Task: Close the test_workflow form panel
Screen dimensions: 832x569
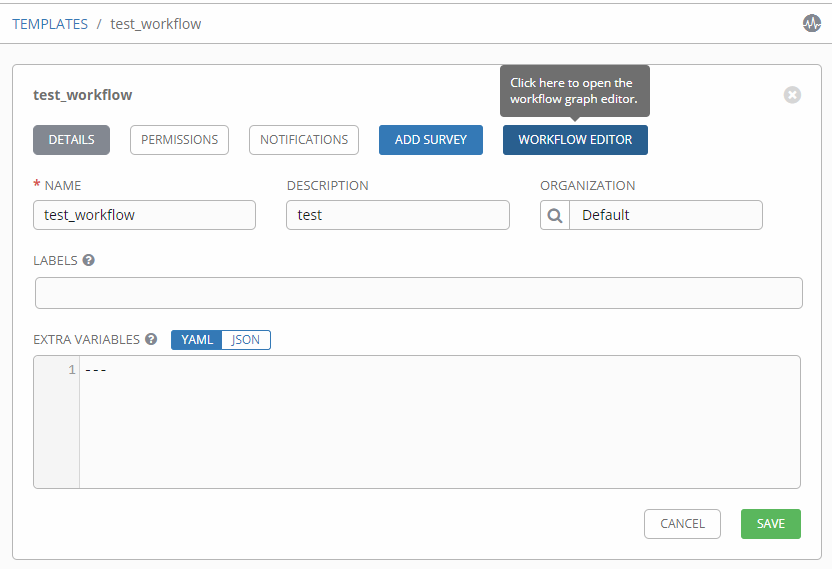Action: pyautogui.click(x=792, y=95)
